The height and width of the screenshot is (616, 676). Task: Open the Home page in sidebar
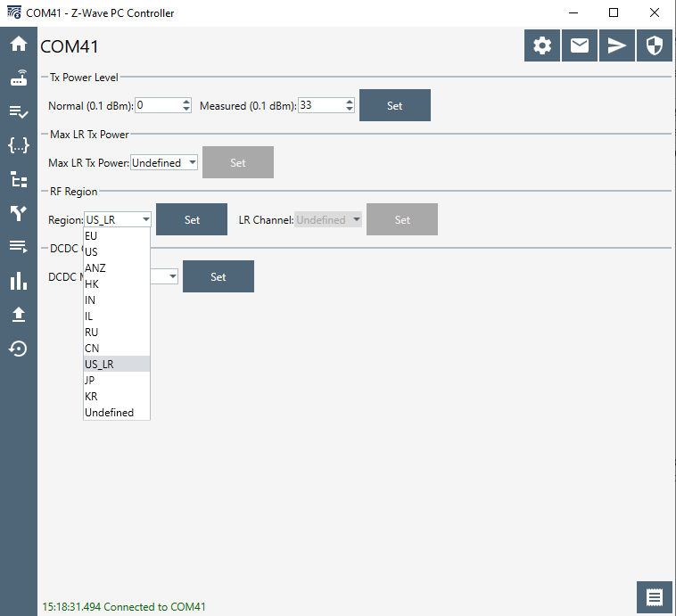coord(18,44)
